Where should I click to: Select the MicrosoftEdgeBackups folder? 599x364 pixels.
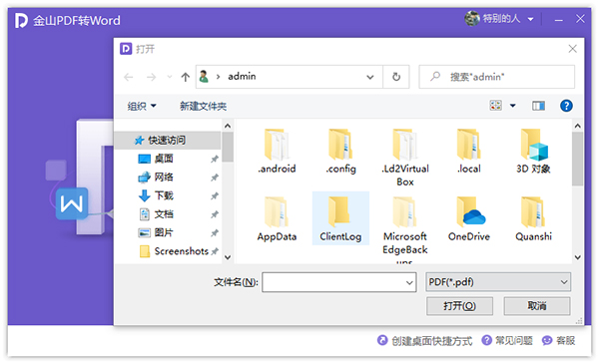click(405, 229)
